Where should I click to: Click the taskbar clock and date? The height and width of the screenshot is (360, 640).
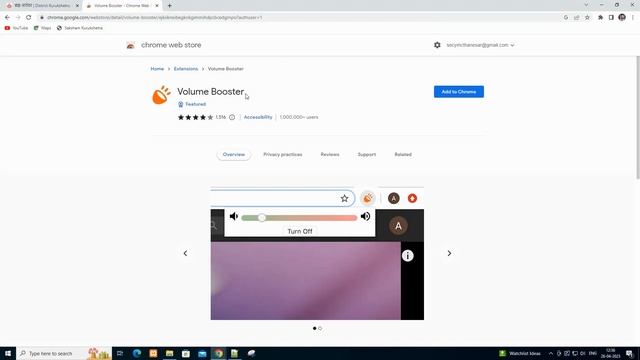pos(611,353)
